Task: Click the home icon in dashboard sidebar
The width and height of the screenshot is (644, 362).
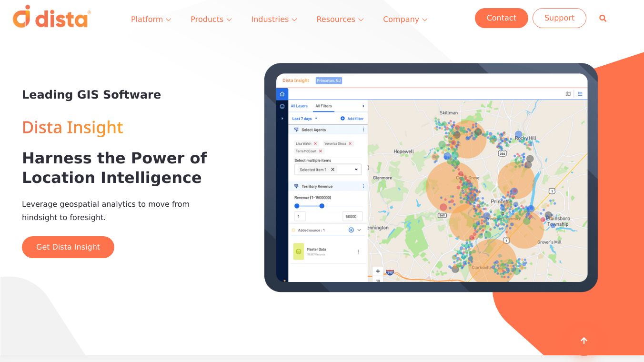Action: click(282, 94)
